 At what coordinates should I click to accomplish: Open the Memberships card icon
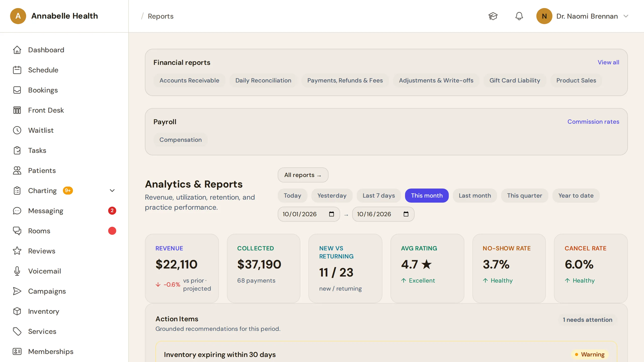[17, 351]
